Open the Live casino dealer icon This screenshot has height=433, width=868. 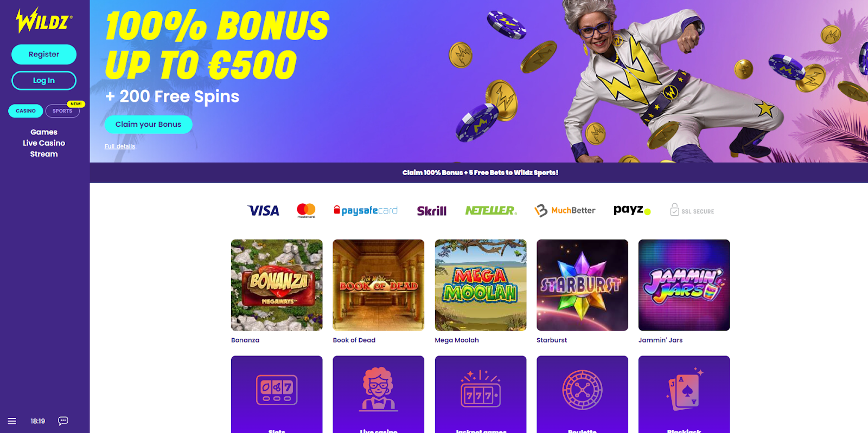click(378, 390)
